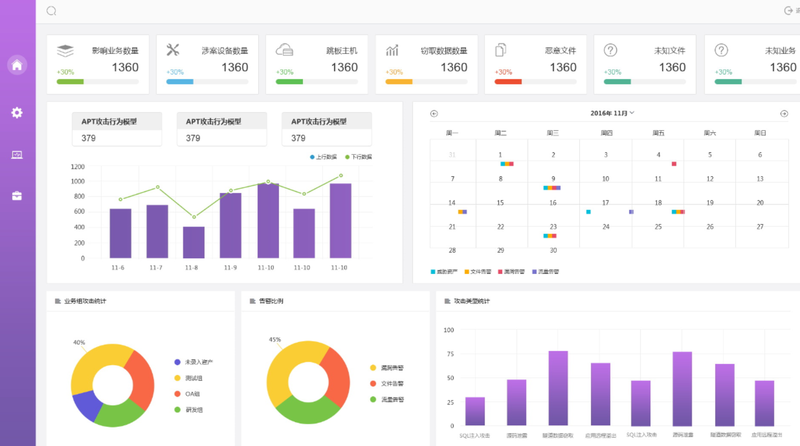The height and width of the screenshot is (446, 800).
Task: Toggle OA组 in the pie legend
Action: (x=187, y=393)
